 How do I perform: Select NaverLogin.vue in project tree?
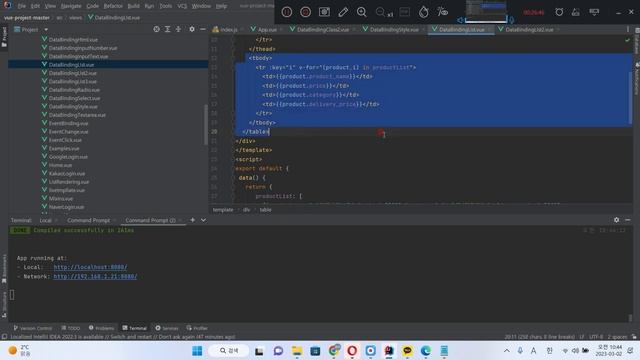66,207
